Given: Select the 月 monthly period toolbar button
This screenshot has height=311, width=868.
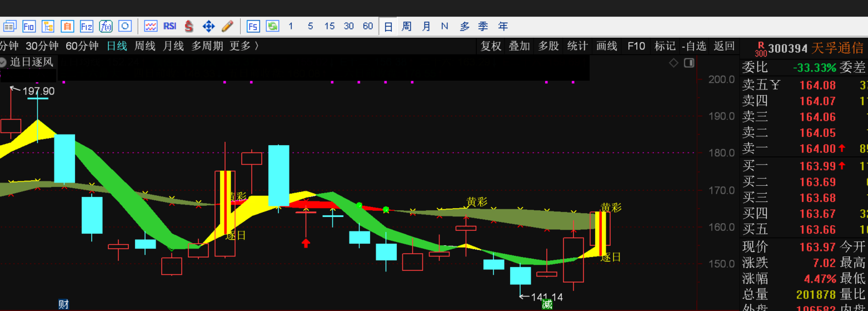Looking at the screenshot, I should [426, 26].
